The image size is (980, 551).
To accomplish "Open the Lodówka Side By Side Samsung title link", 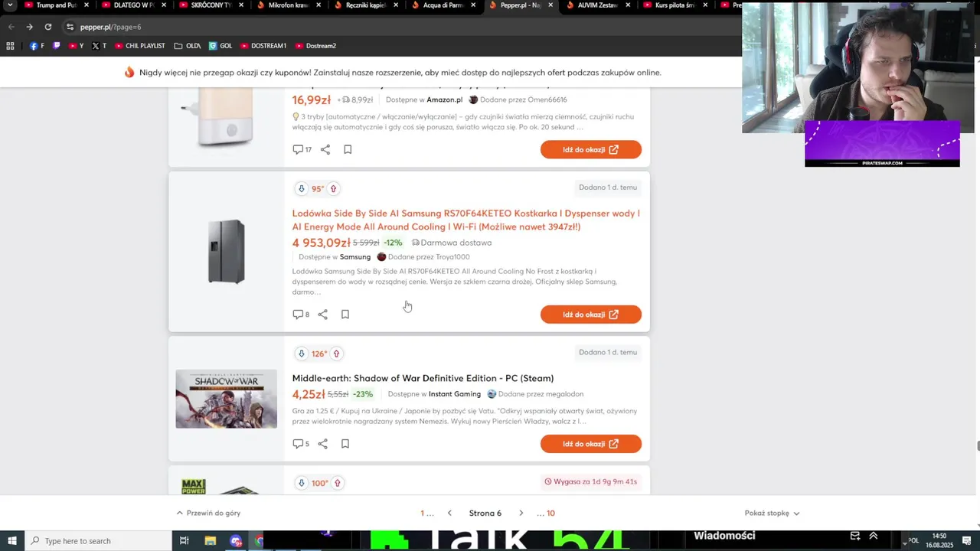I will [x=465, y=220].
